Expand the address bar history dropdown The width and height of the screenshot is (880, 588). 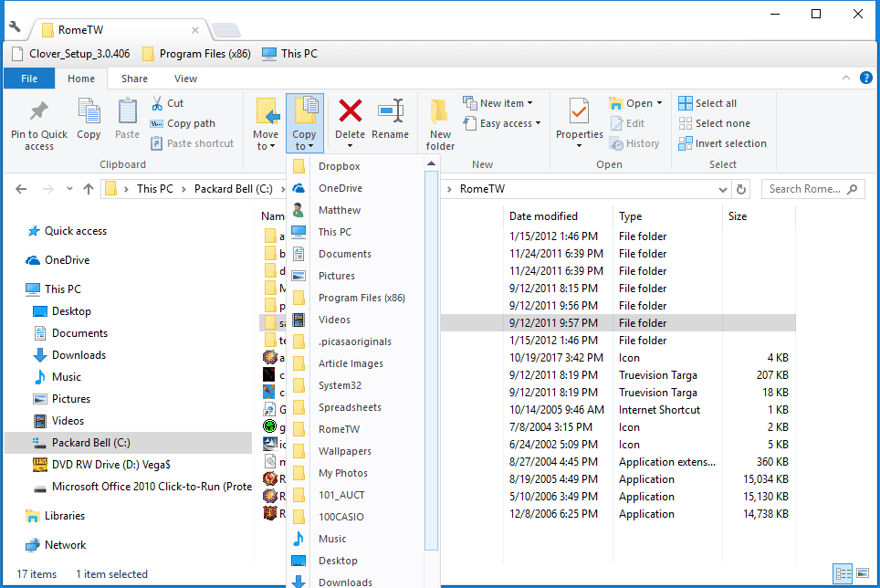(722, 190)
